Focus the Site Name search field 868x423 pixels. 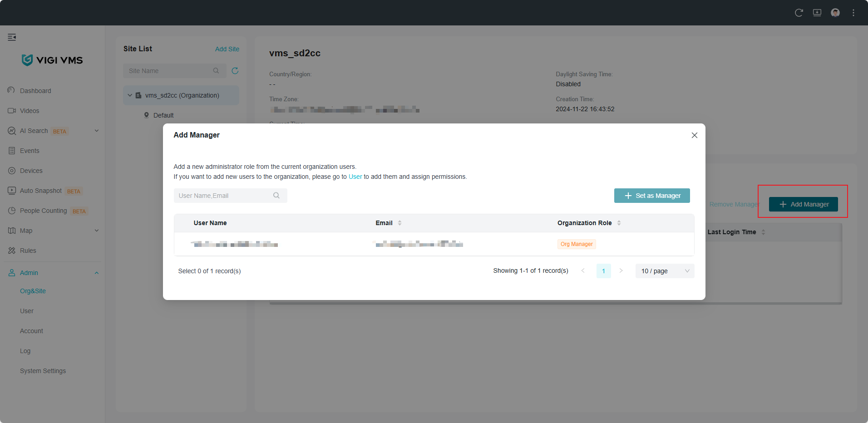click(175, 71)
